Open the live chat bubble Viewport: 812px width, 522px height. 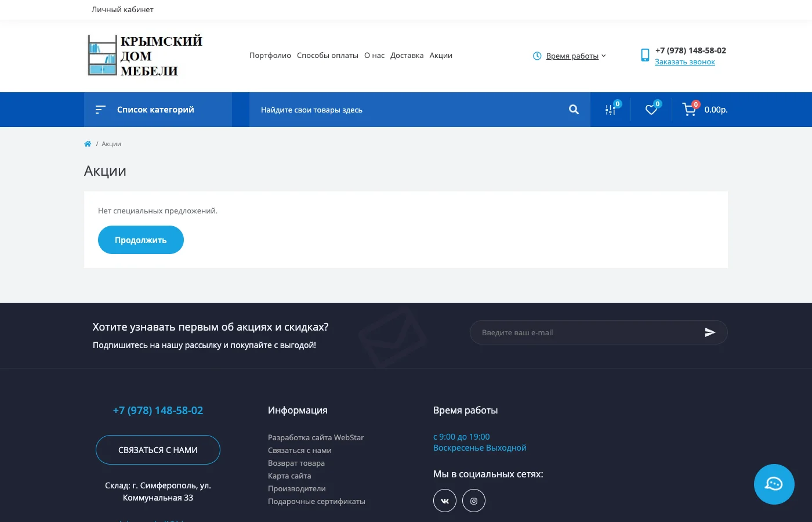click(x=774, y=484)
